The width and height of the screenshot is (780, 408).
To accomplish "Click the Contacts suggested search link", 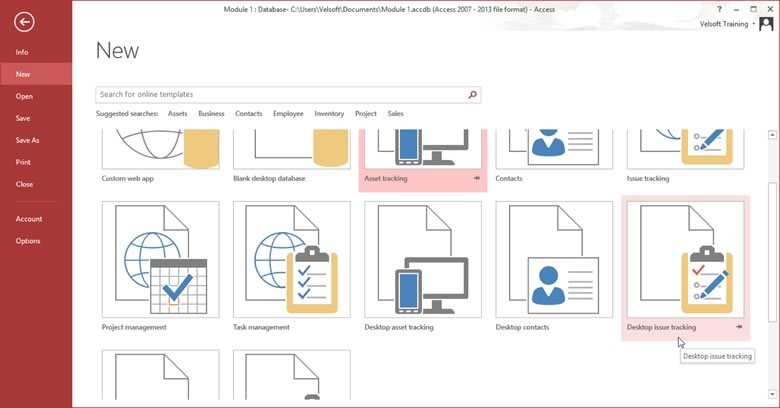I will [248, 114].
